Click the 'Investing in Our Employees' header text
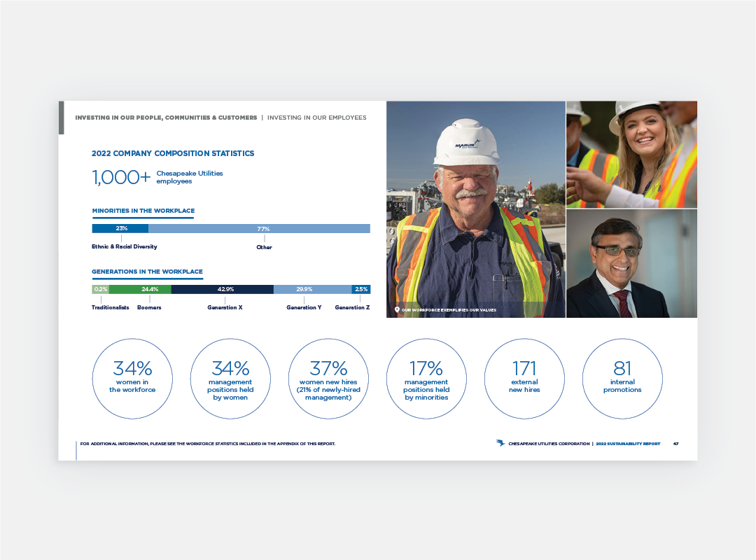Screen dimensions: 756x560 (x=317, y=118)
